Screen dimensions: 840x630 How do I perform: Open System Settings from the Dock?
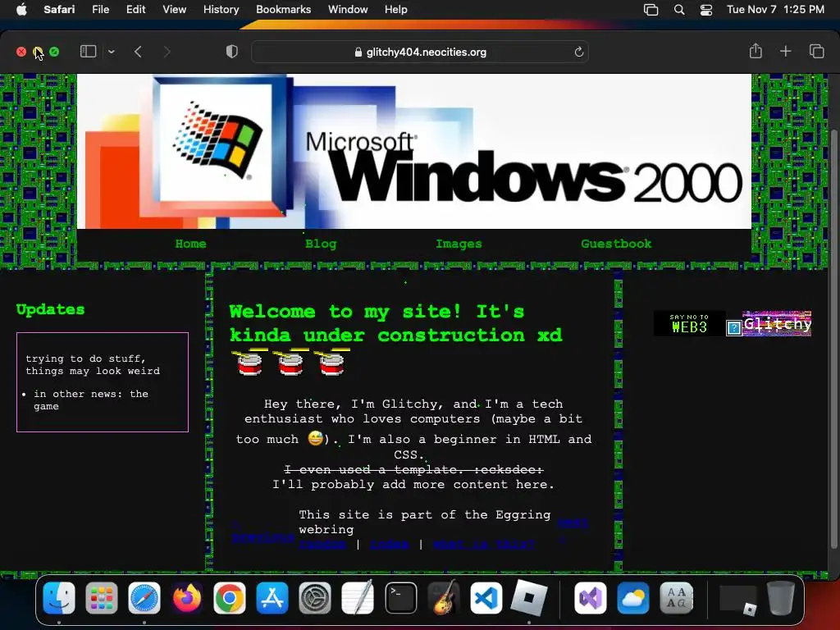(x=314, y=598)
